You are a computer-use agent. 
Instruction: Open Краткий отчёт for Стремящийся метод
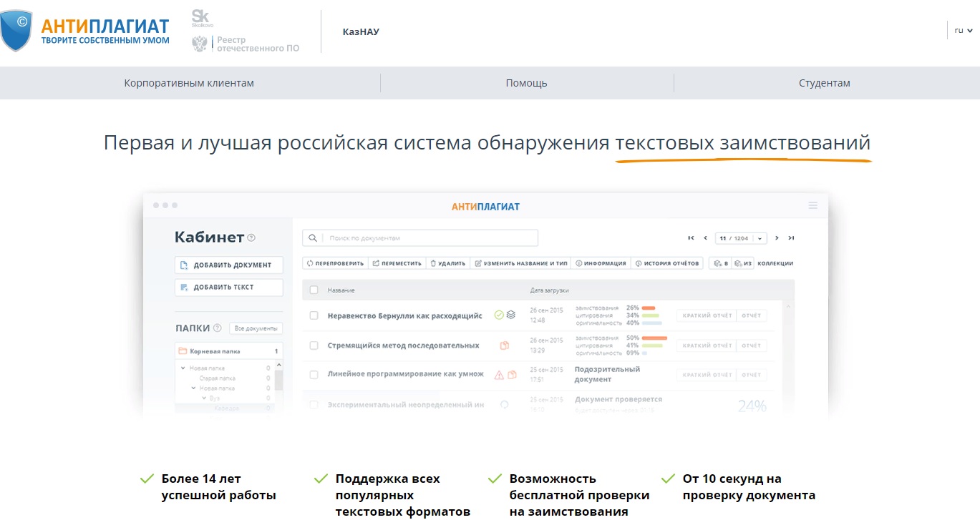click(x=707, y=345)
